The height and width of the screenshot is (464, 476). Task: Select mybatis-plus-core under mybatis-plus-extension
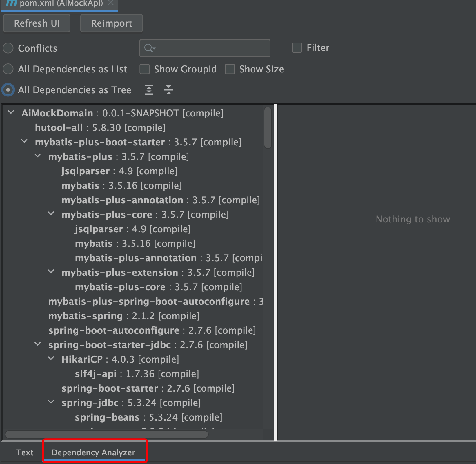tap(158, 287)
